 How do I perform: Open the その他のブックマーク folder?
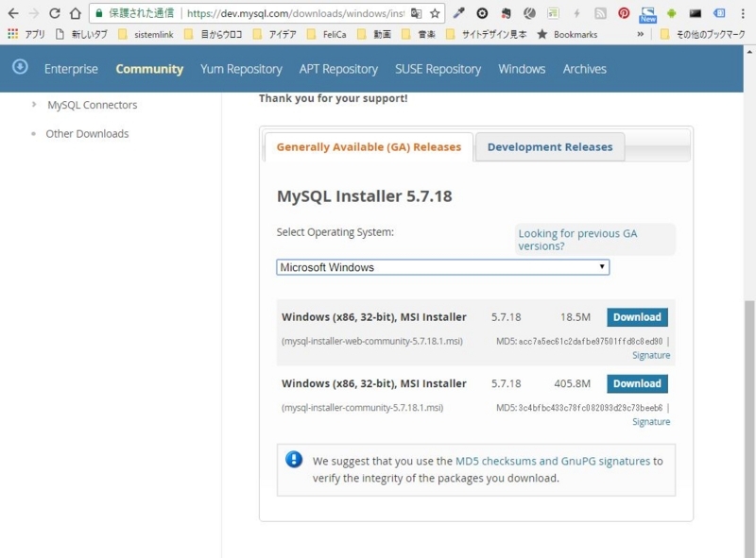click(x=702, y=34)
